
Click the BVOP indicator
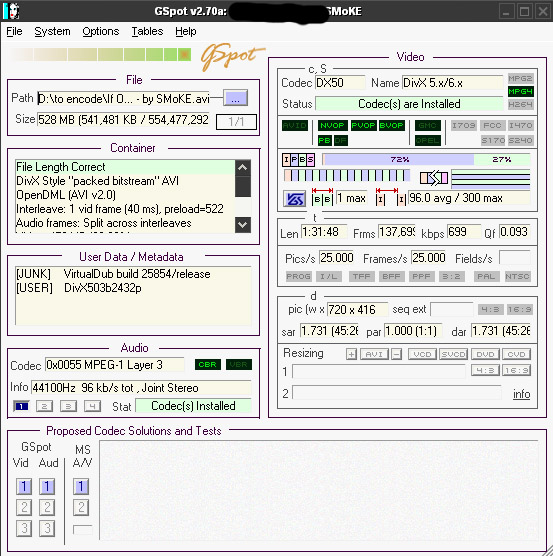click(392, 126)
